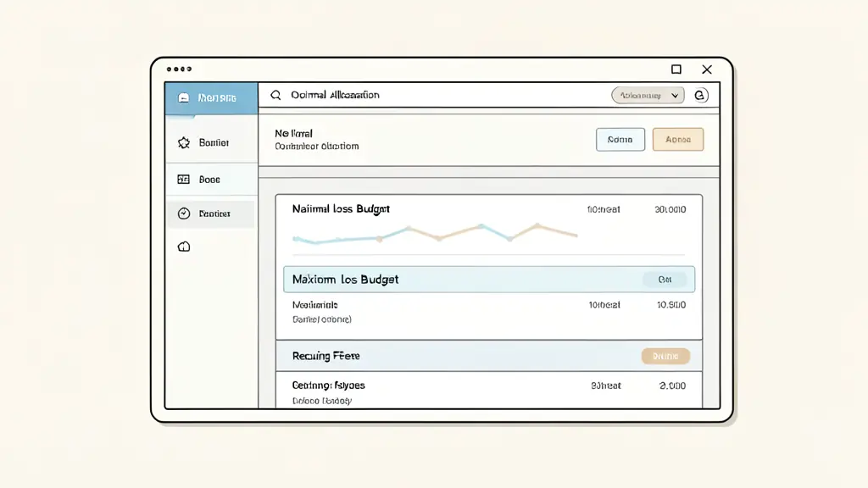Click the Recuing Ffere section header
868x488 pixels.
[x=489, y=356]
